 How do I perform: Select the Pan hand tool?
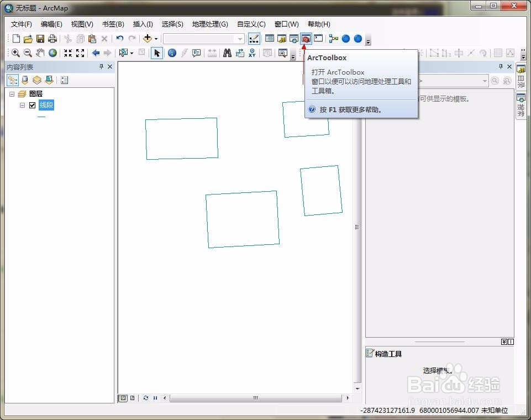point(40,53)
